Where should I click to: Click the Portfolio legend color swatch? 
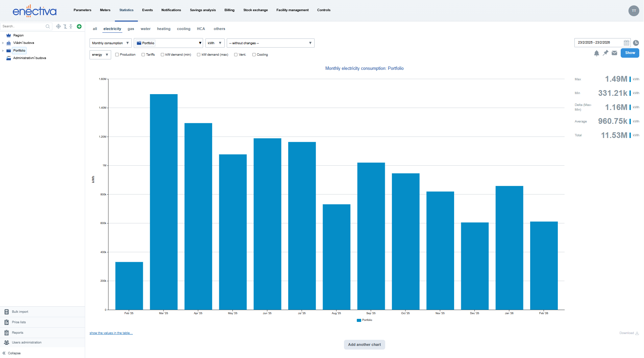click(x=359, y=320)
